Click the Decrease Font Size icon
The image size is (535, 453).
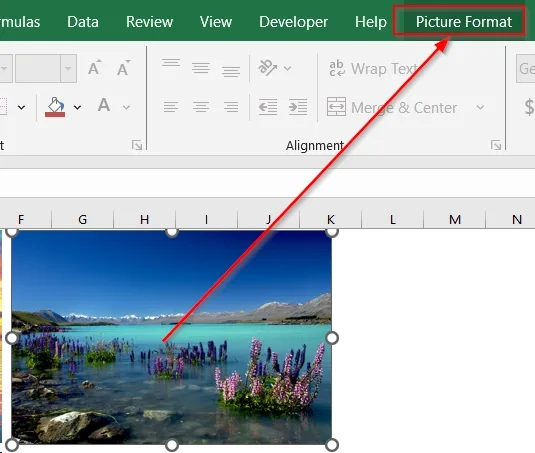[x=123, y=68]
